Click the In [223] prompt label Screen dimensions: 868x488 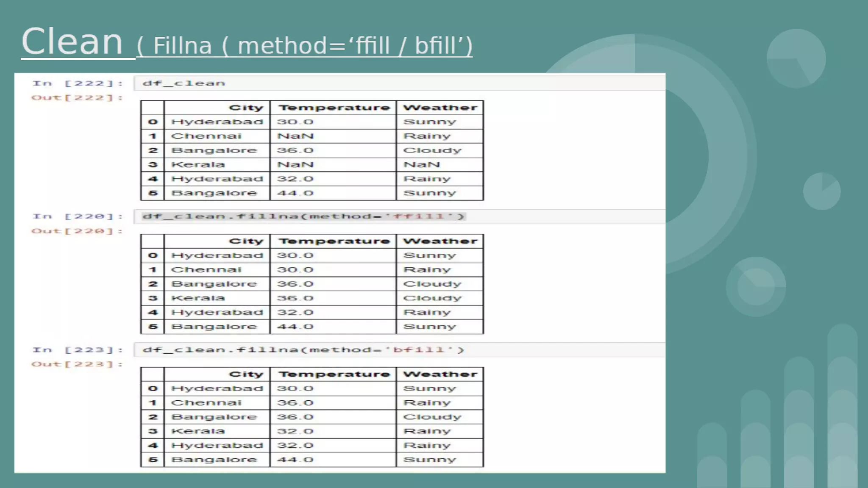coord(78,350)
